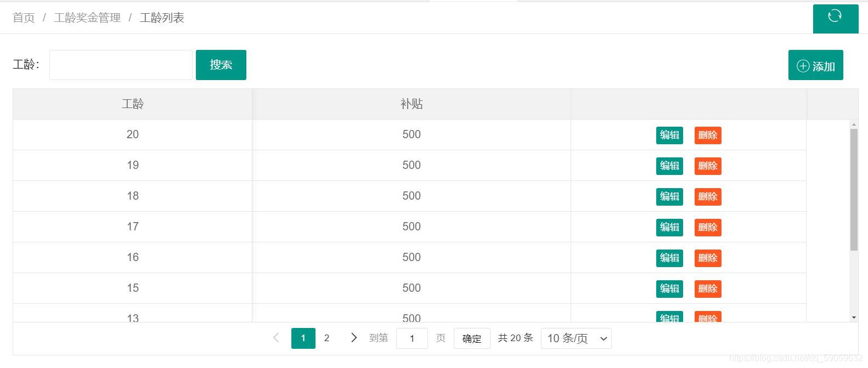The image size is (868, 368).
Task: Click the table vertical scrollbar thumb
Action: click(854, 189)
